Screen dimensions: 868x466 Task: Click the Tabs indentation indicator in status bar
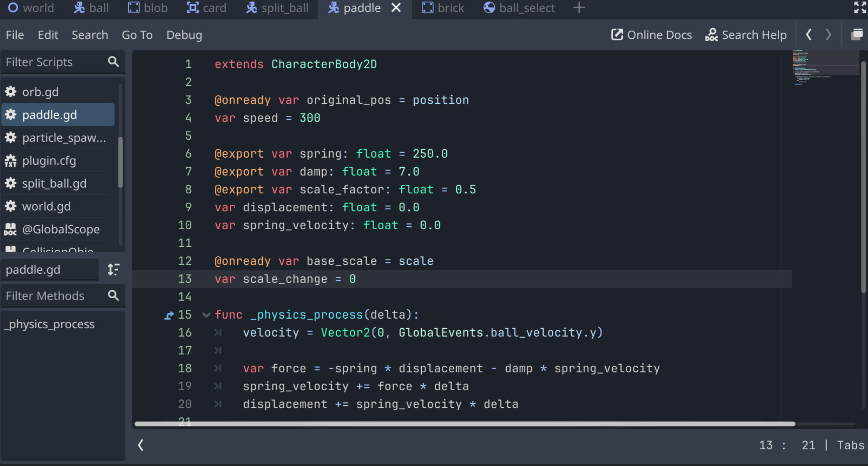[851, 445]
